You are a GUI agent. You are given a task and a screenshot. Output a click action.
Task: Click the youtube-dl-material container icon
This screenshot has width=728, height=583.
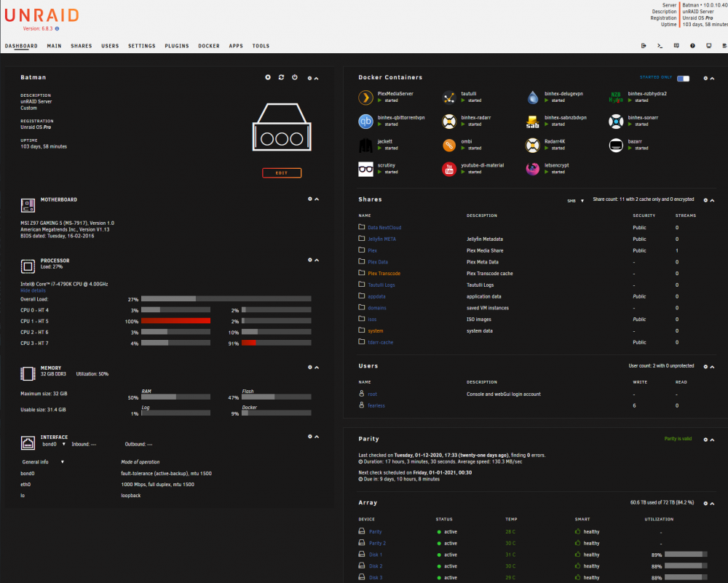pyautogui.click(x=449, y=169)
